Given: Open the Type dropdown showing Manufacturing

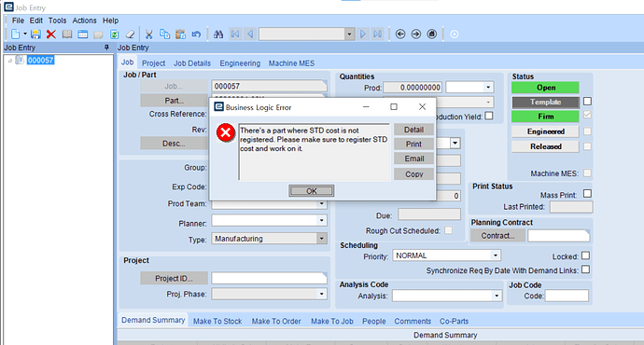Looking at the screenshot, I should pos(322,239).
